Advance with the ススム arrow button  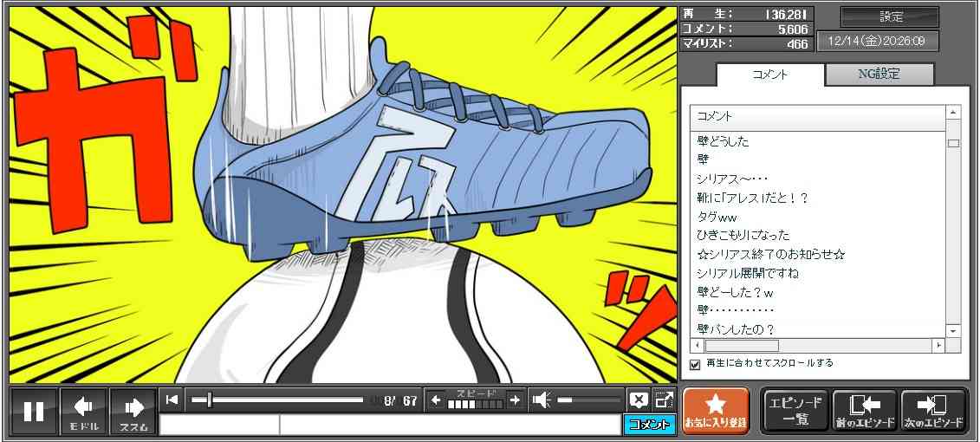133,411
